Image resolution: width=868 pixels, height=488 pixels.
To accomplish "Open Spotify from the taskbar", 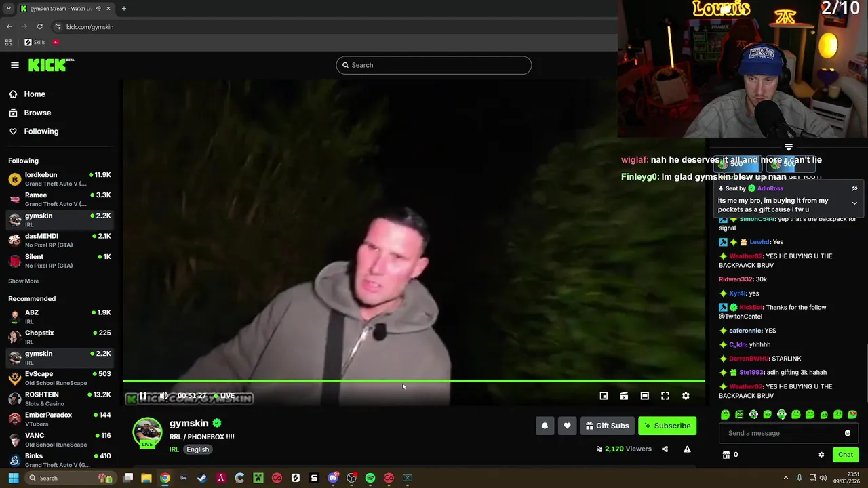I will pos(370,478).
